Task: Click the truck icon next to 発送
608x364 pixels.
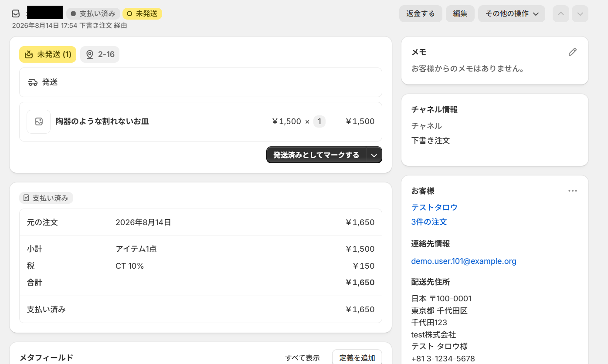Action: tap(33, 82)
